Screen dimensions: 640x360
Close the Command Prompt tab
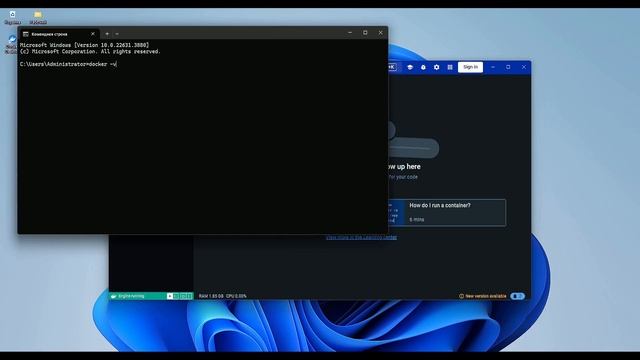[x=93, y=34]
